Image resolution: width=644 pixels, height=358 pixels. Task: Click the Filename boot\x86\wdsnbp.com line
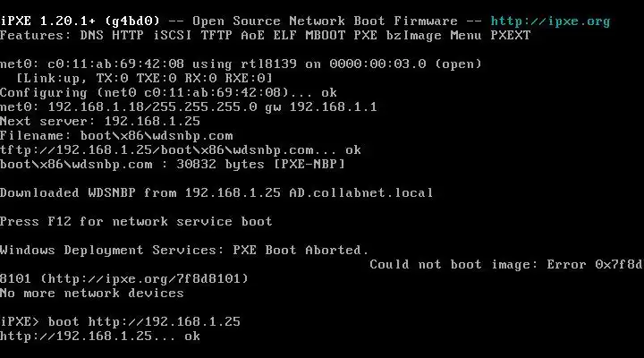[x=116, y=136]
